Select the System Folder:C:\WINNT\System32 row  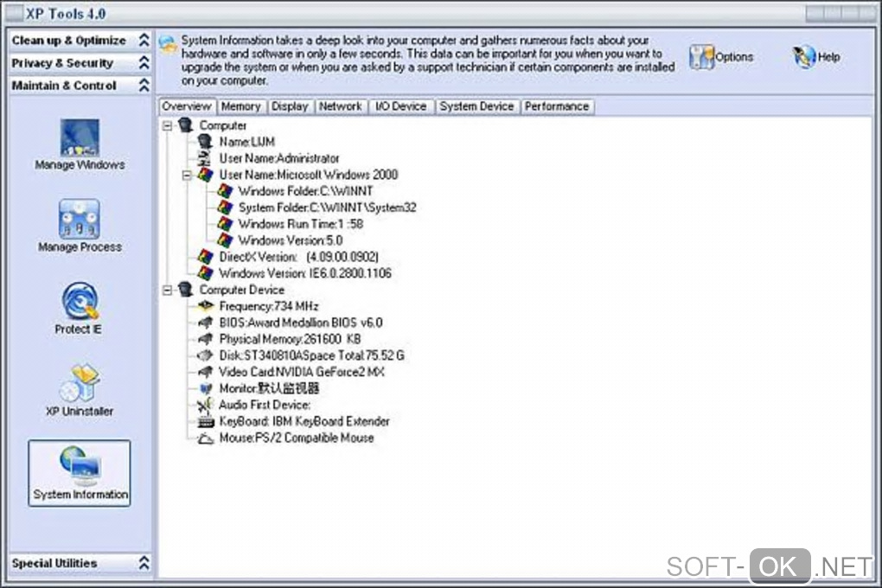328,207
